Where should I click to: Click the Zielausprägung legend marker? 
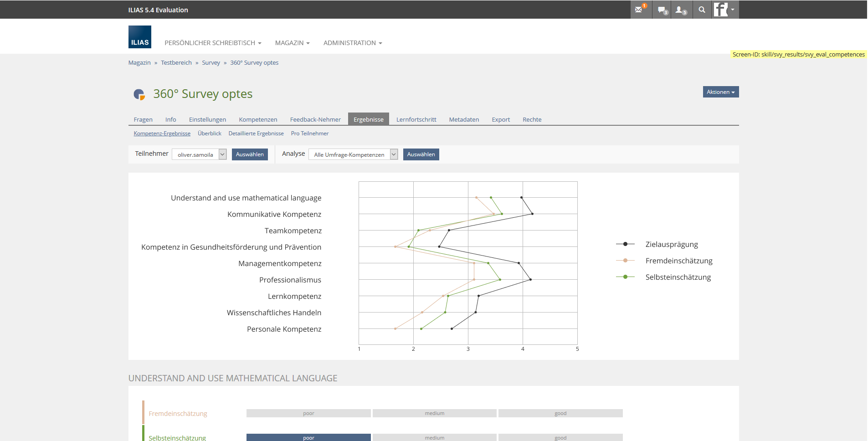625,244
